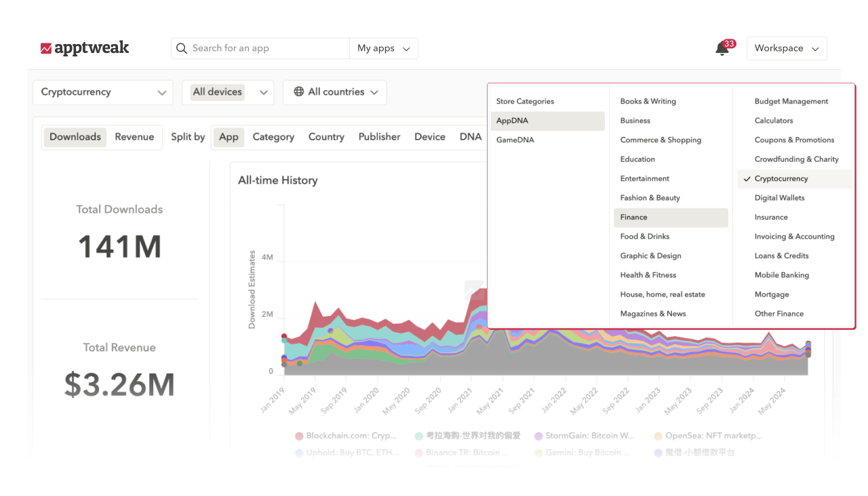Focus the Search for an app field
Image resolution: width=868 pixels, height=496 pixels.
[260, 48]
